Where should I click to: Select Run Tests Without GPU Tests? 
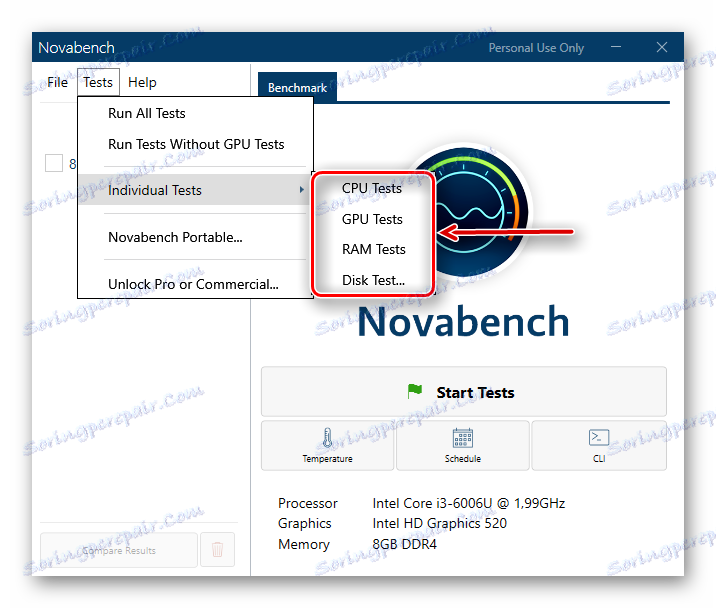pyautogui.click(x=196, y=144)
